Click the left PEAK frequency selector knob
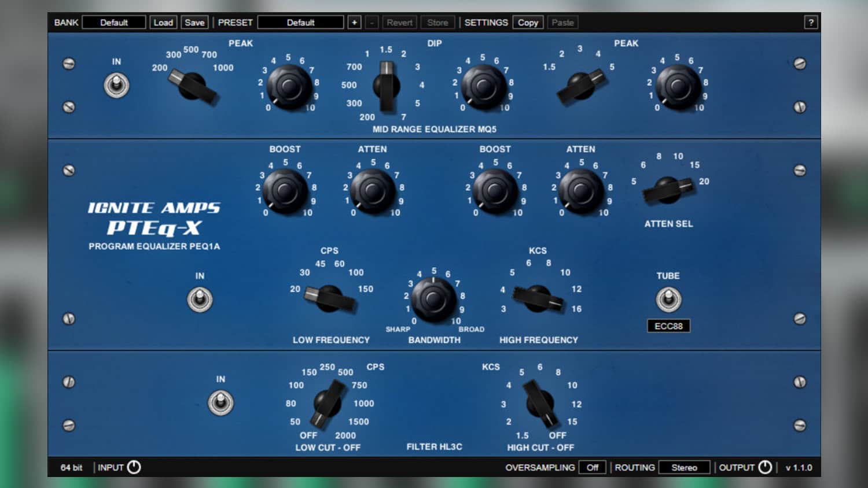Screen dimensions: 868x488 pos(193,87)
